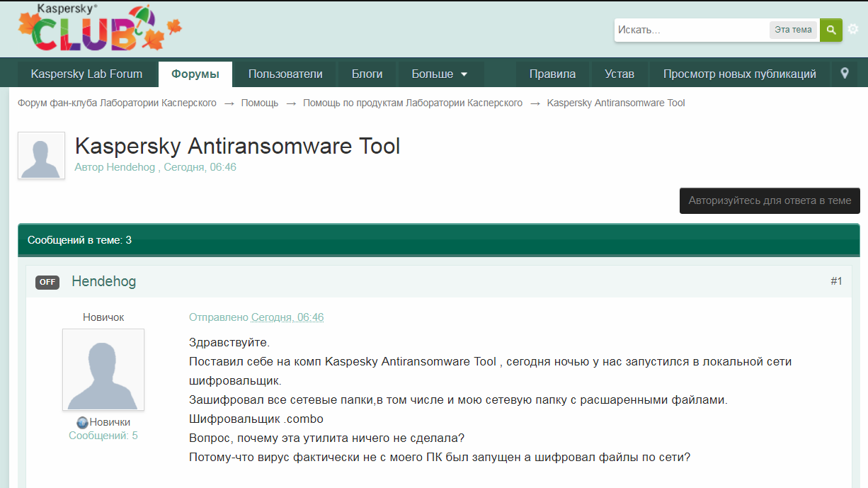
Task: Click 'Сообщений: 5' under avatar
Action: click(103, 436)
